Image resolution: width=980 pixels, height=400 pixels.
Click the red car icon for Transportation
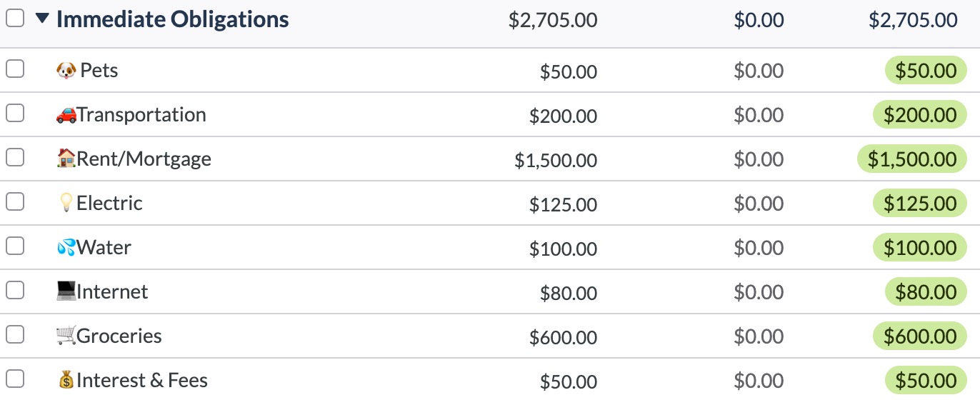click(66, 114)
